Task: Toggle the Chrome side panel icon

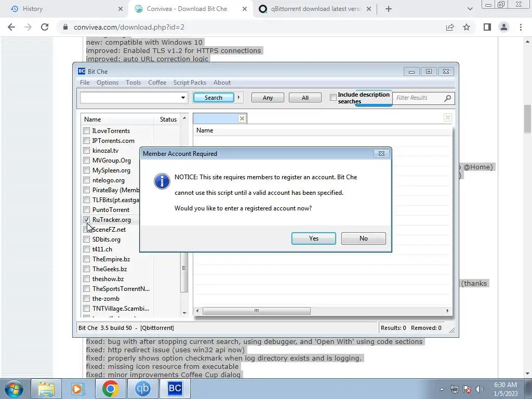Action: click(487, 27)
